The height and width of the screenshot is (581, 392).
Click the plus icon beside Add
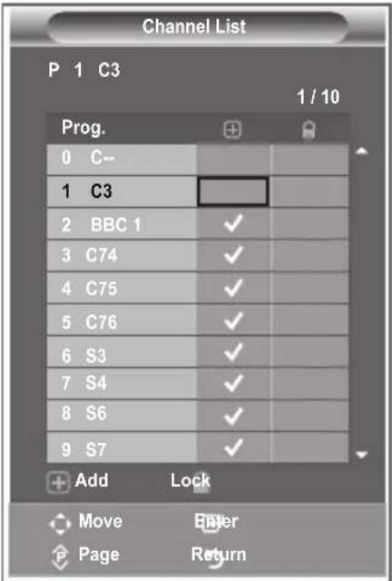(58, 482)
